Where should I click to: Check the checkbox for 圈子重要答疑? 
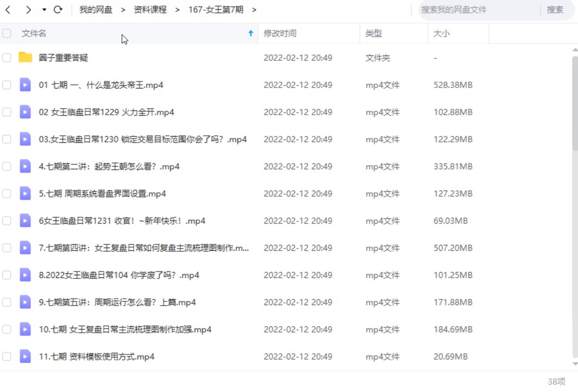[7, 58]
